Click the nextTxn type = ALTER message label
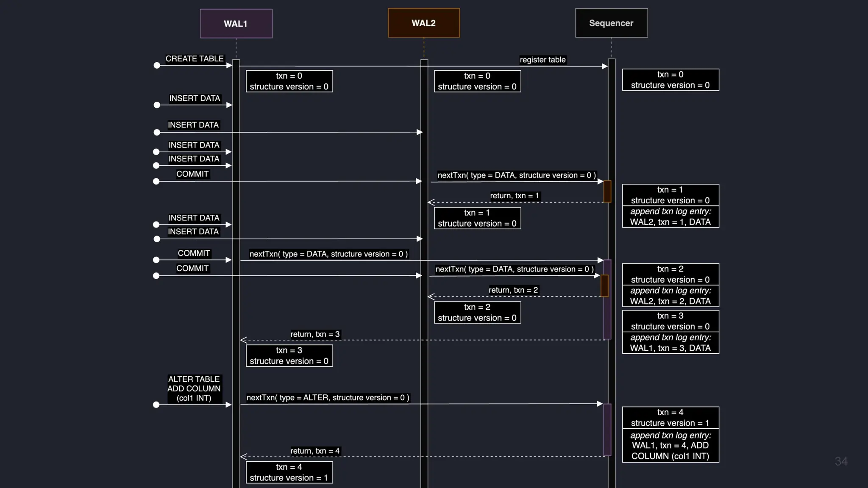The image size is (868, 488). (328, 397)
